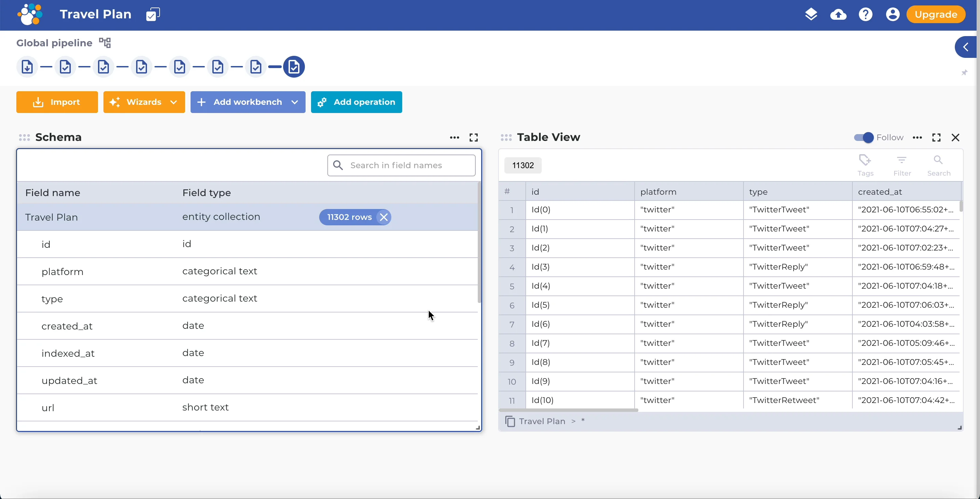980x499 pixels.
Task: Select the last highlighted pipeline step
Action: tap(294, 67)
